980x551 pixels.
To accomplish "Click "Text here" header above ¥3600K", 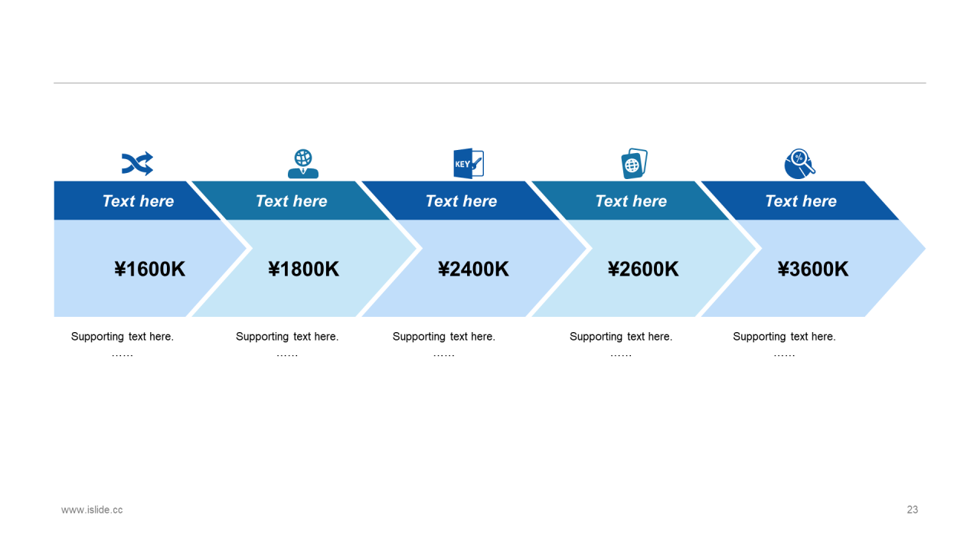I will tap(801, 201).
